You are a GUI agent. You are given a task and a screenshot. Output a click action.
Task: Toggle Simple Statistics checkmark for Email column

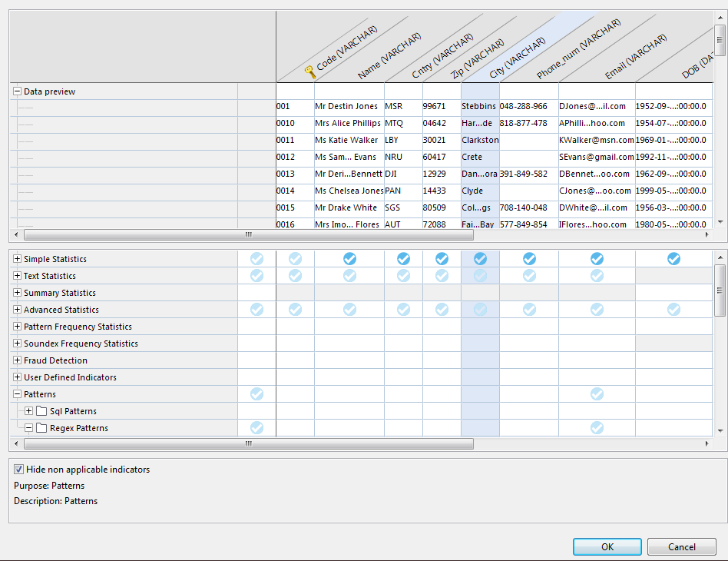(x=597, y=259)
